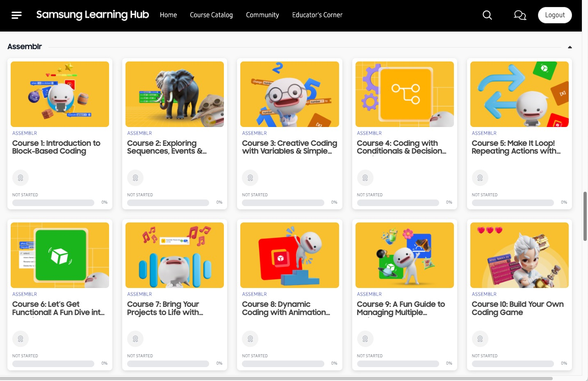Click the badge icon on Course 8 card
Image resolution: width=588 pixels, height=381 pixels.
coord(250,339)
